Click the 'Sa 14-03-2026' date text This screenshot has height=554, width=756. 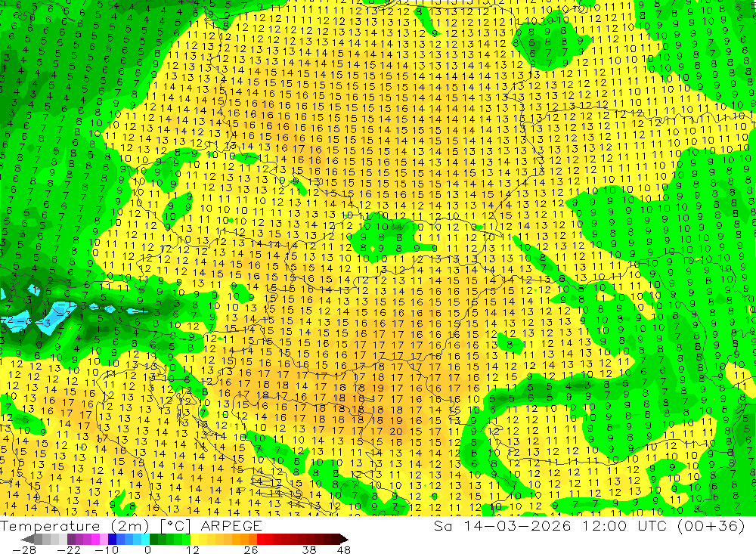tap(502, 525)
